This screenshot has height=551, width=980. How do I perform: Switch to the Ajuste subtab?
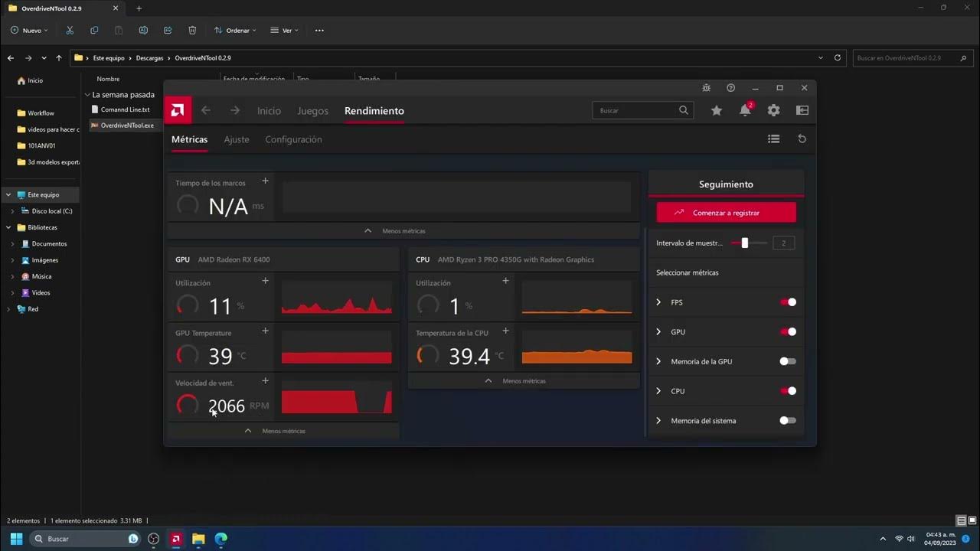click(x=237, y=139)
